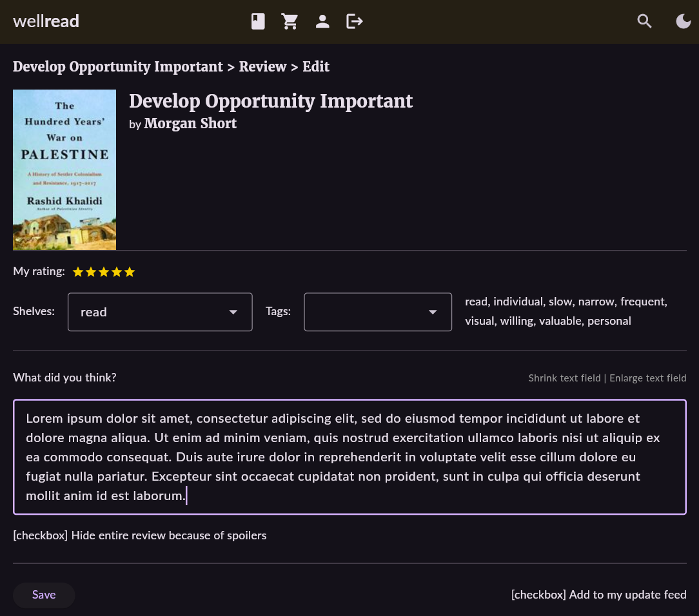The width and height of the screenshot is (699, 616).
Task: Save the review
Action: click(44, 595)
